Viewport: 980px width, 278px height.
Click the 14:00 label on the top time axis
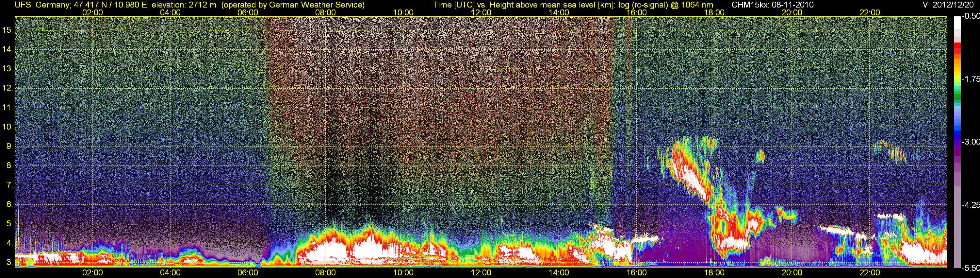tap(559, 12)
